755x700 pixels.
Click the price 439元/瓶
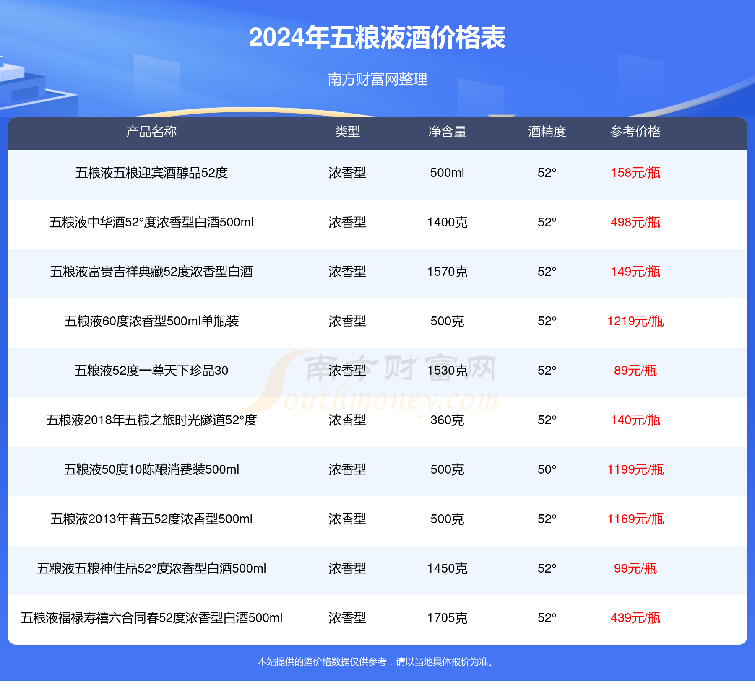tap(635, 618)
